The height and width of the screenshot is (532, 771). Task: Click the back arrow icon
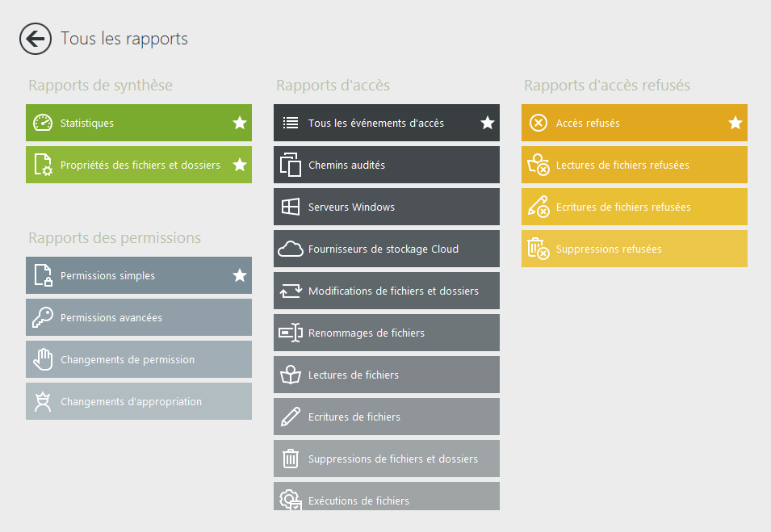tap(36, 39)
